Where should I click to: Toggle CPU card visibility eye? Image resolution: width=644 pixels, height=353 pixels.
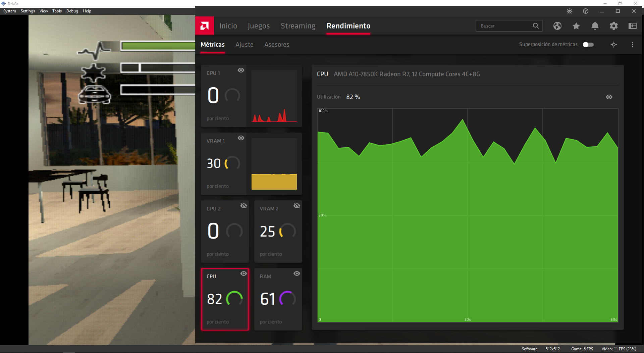[244, 273]
